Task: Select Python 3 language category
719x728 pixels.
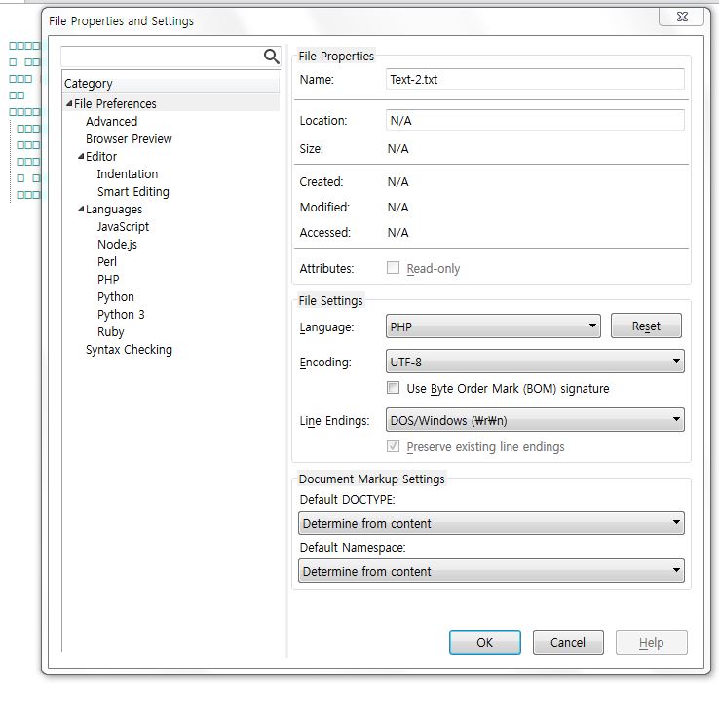Action: point(121,315)
